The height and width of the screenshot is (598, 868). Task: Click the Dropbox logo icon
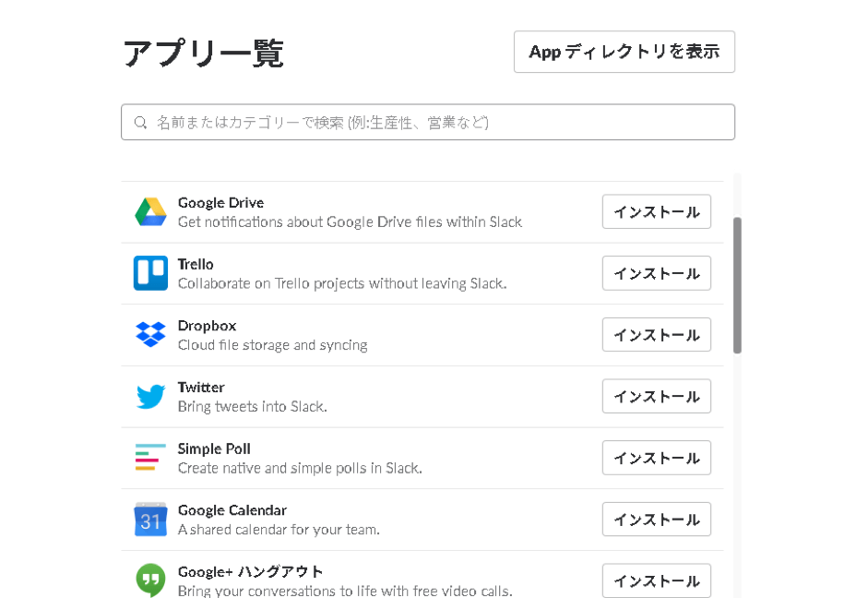[x=150, y=335]
